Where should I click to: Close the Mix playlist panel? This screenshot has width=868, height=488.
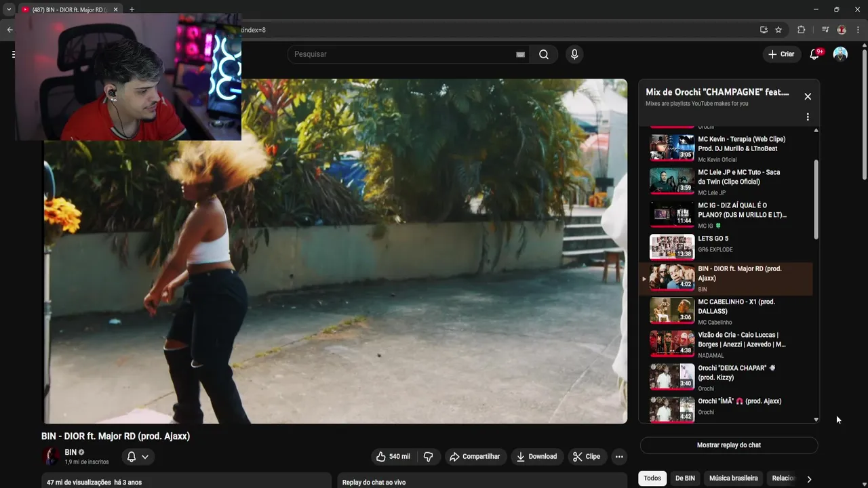click(x=808, y=96)
